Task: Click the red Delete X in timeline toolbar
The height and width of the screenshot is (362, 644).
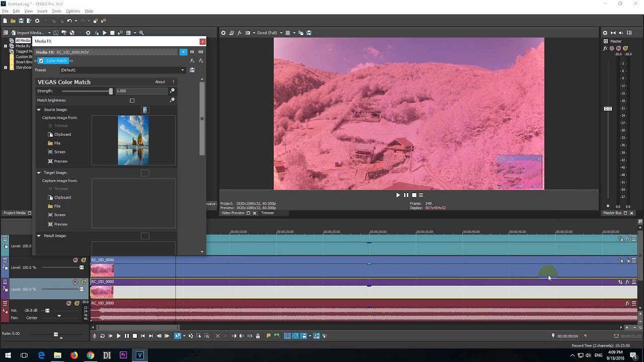Action: (217, 336)
